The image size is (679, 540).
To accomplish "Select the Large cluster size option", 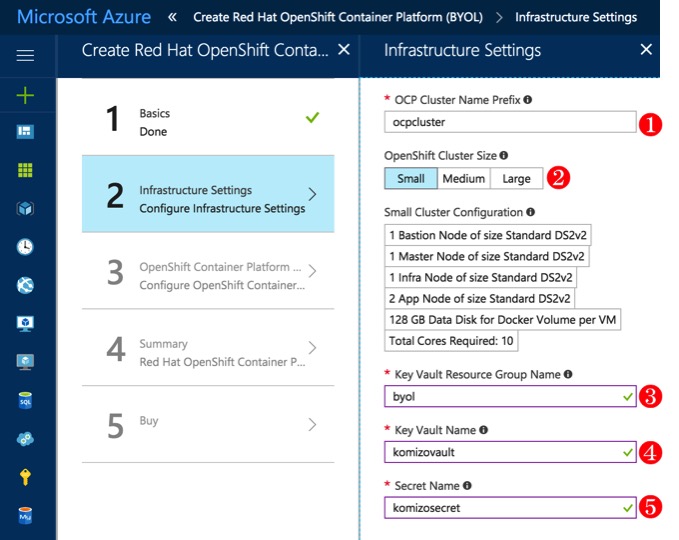I will point(516,179).
